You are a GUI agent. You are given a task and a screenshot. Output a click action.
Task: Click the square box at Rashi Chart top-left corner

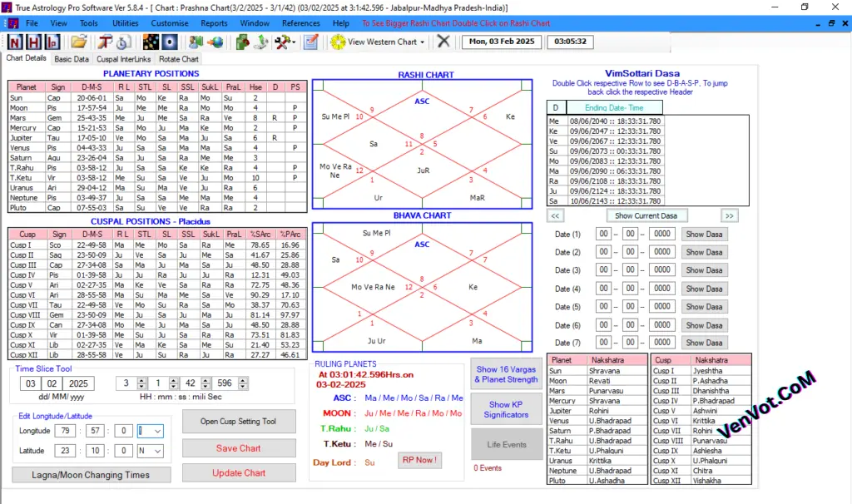coord(318,86)
